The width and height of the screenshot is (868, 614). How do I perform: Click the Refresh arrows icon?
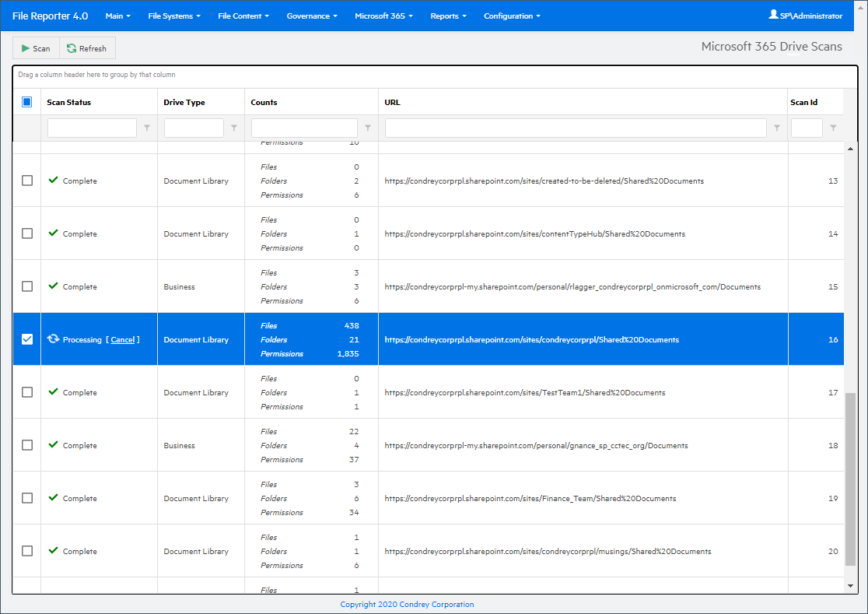72,48
